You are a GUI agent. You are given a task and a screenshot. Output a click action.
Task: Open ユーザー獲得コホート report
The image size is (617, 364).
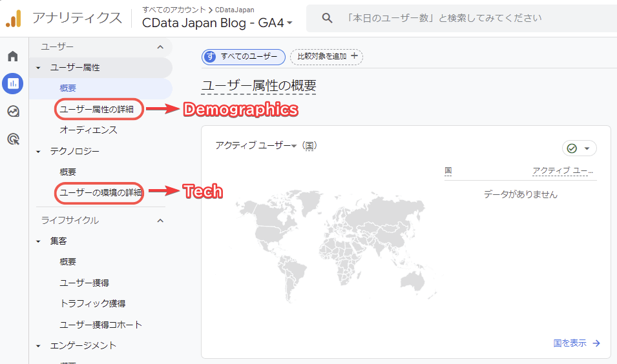tap(101, 325)
